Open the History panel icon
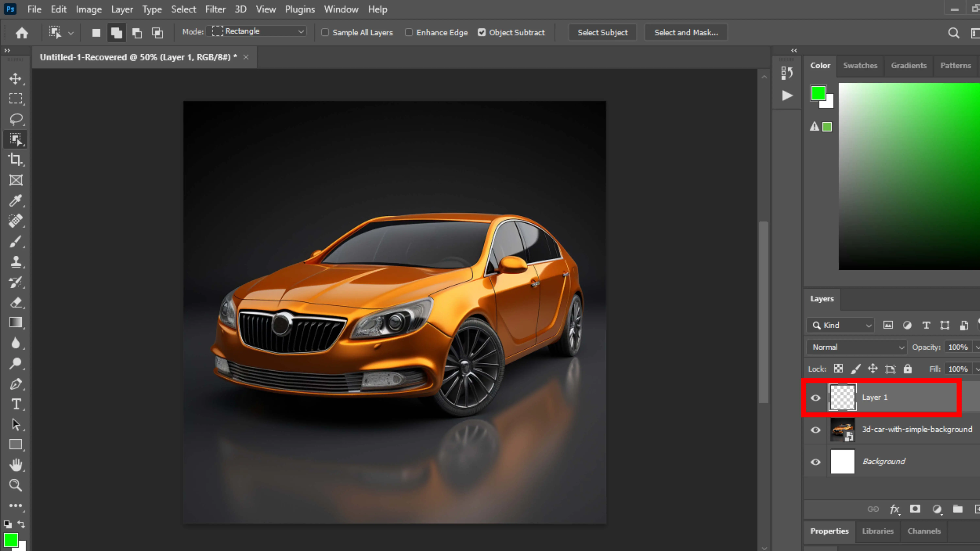Screen dimensions: 980x551 787,73
